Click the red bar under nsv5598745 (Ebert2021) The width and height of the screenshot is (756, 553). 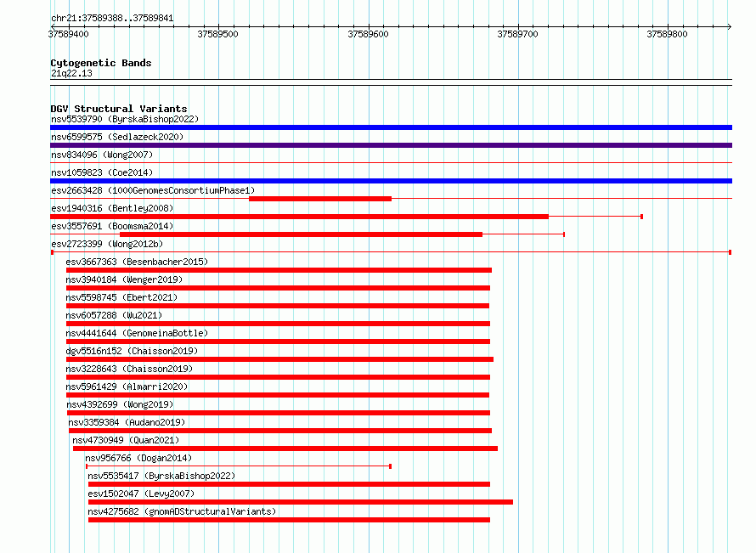pos(278,306)
